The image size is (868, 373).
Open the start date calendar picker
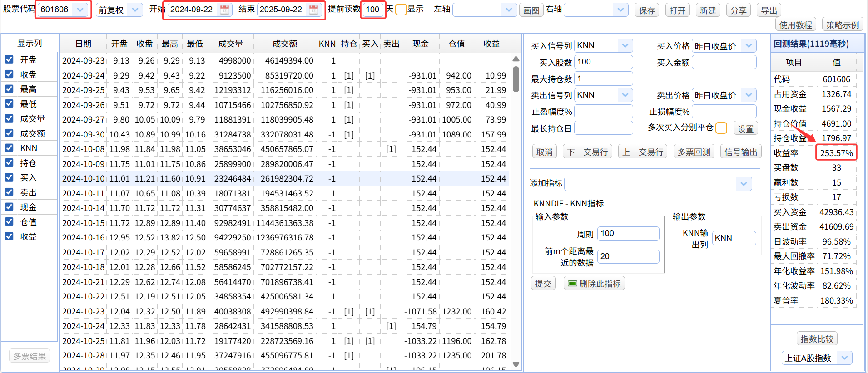tap(224, 10)
